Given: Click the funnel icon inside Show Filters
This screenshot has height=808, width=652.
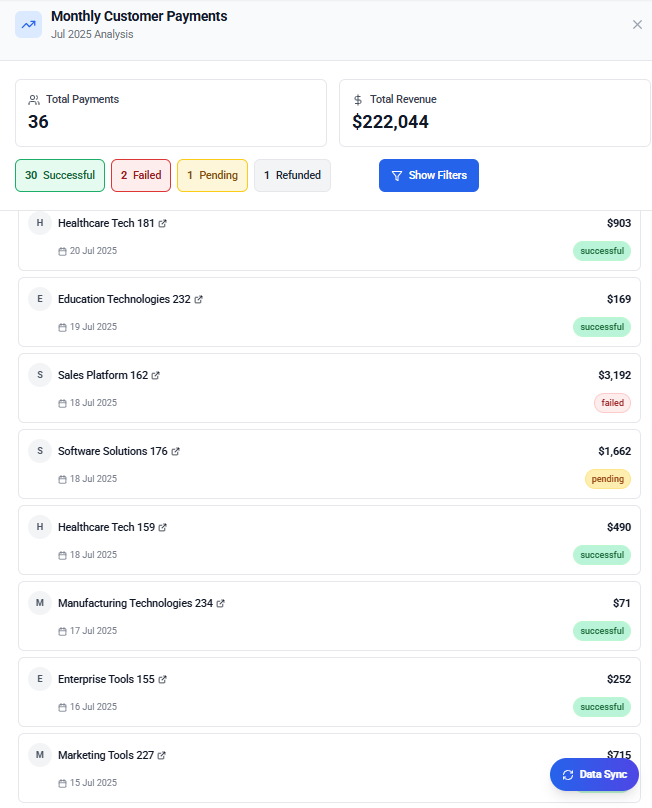Looking at the screenshot, I should coord(398,175).
